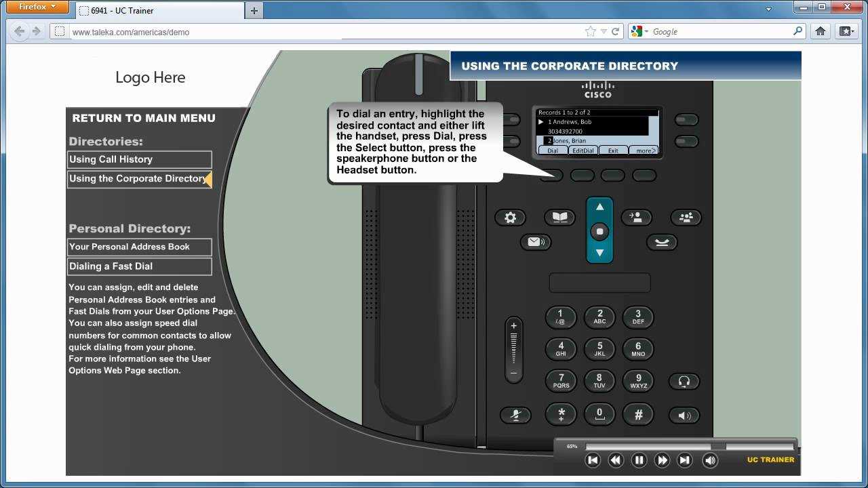
Task: Open Using Call History lesson
Action: 140,159
